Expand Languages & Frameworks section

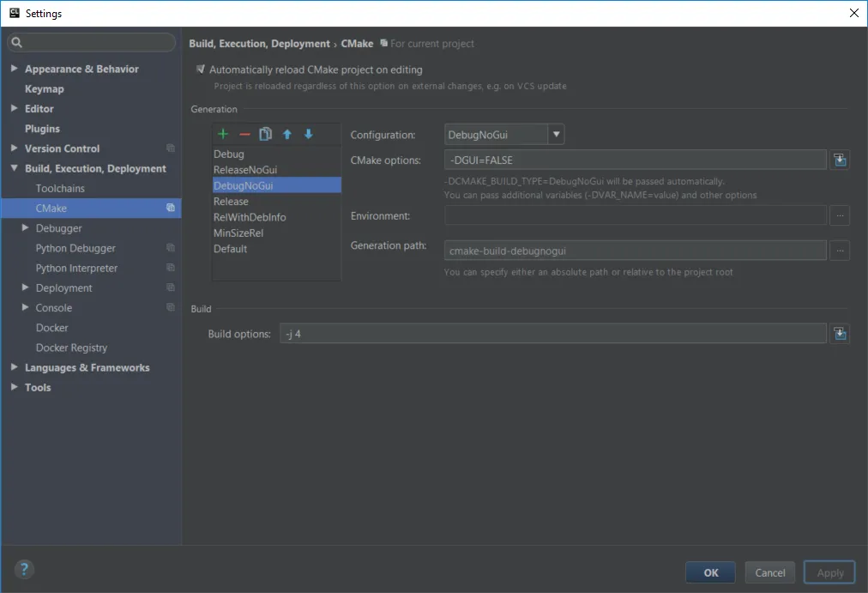(14, 367)
